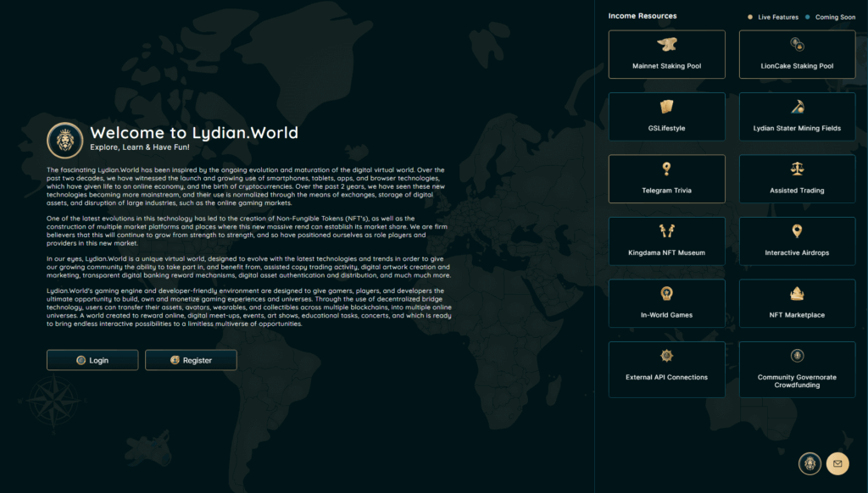Select the Interactive Airdrops label
This screenshot has width=868, height=493.
[x=797, y=253]
